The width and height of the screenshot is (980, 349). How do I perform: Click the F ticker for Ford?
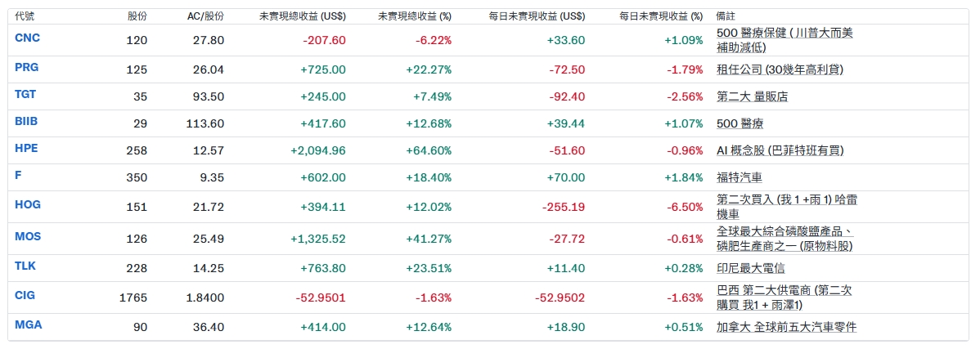[18, 175]
